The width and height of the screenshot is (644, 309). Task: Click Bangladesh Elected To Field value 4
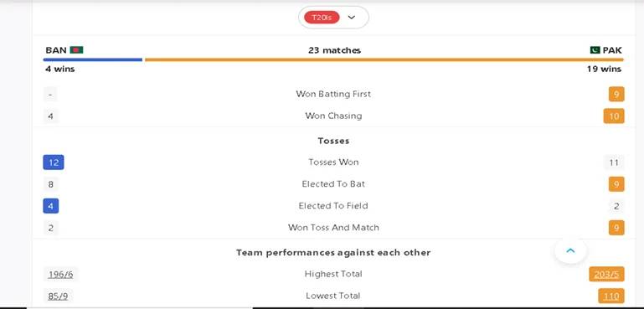51,206
